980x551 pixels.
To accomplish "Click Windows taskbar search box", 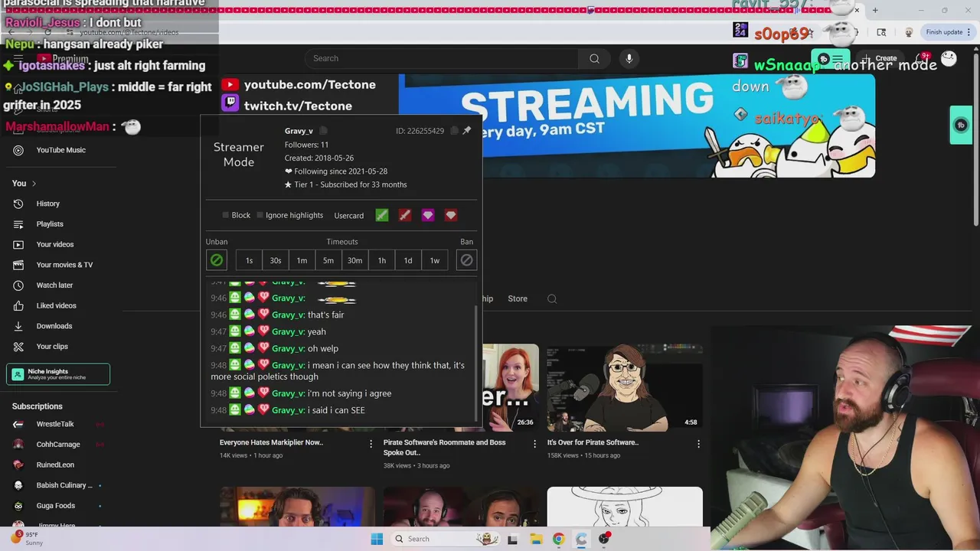I will point(446,539).
